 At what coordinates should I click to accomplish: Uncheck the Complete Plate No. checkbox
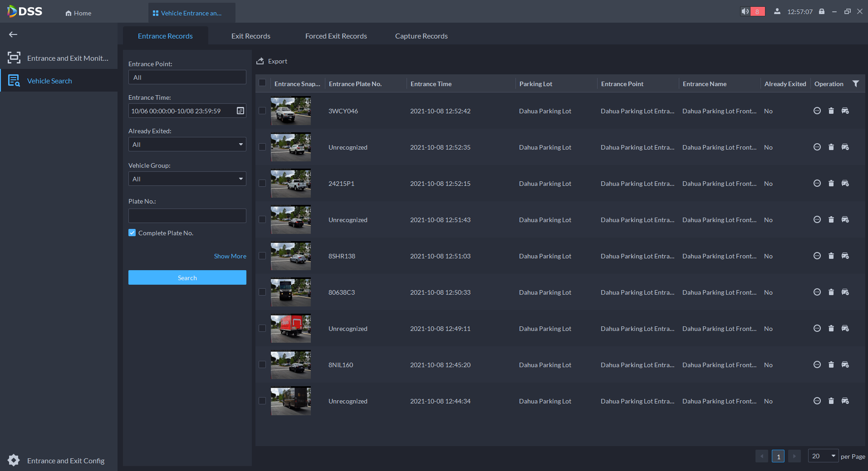pyautogui.click(x=132, y=233)
